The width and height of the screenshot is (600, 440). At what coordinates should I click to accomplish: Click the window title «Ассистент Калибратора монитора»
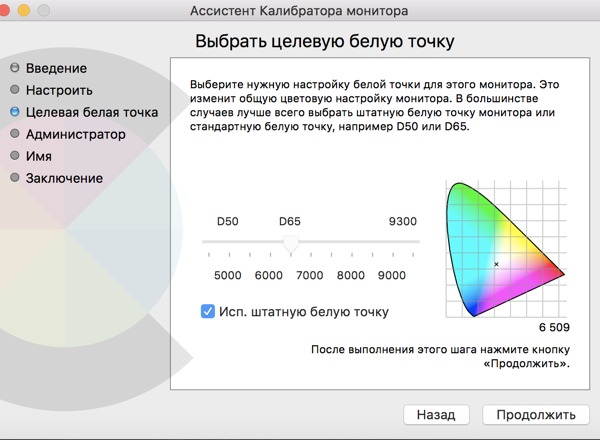[299, 11]
